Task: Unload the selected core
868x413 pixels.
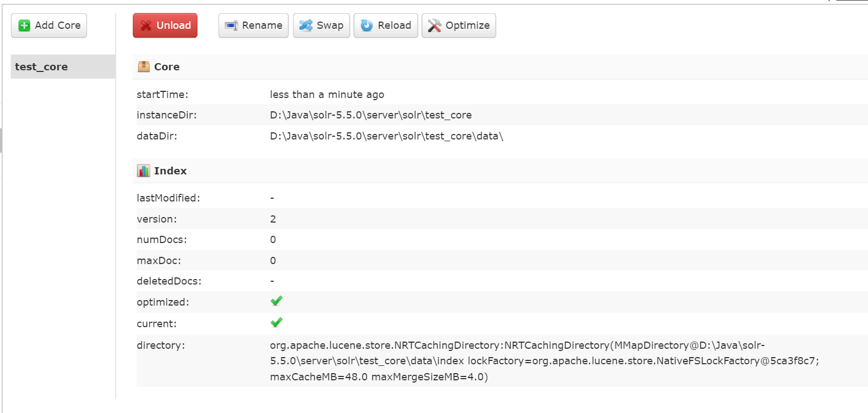Action: (x=165, y=25)
